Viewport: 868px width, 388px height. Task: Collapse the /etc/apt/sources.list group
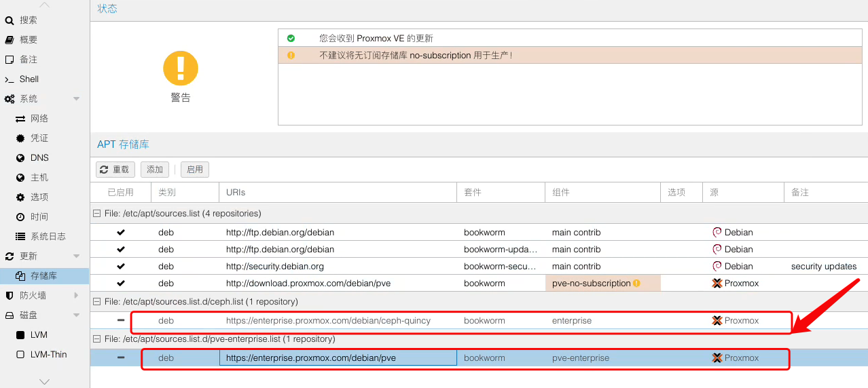[96, 214]
